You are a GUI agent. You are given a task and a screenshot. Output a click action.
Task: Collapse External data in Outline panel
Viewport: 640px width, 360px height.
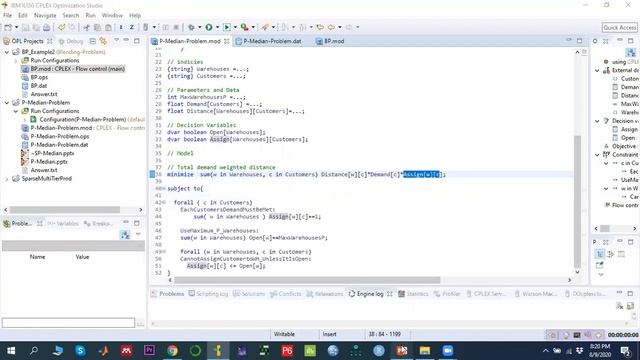(598, 71)
